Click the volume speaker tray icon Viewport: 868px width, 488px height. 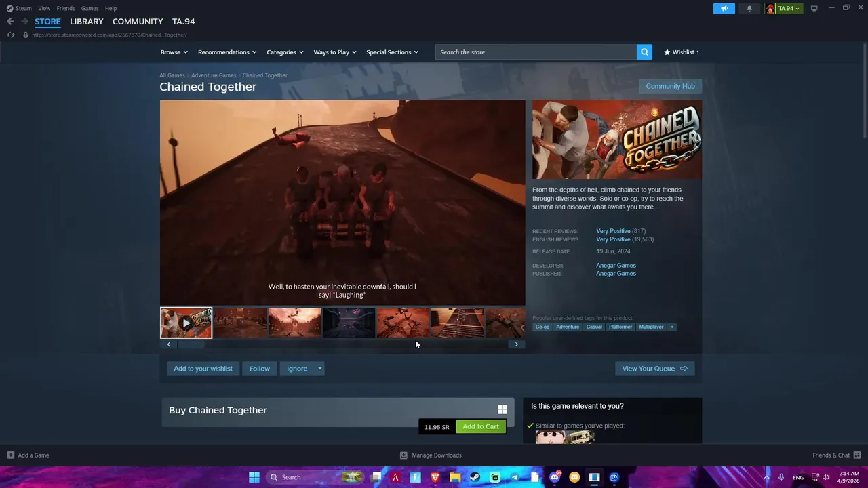(x=826, y=477)
